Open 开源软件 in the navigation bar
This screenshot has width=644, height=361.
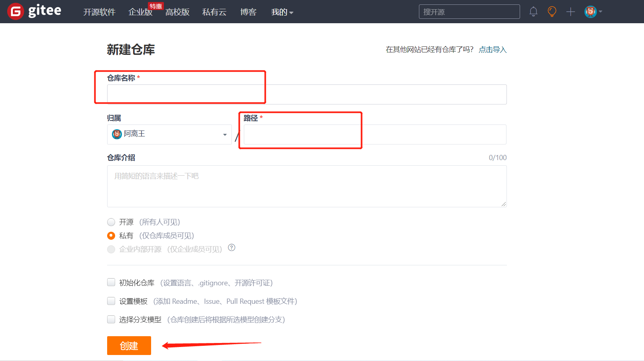tap(99, 12)
